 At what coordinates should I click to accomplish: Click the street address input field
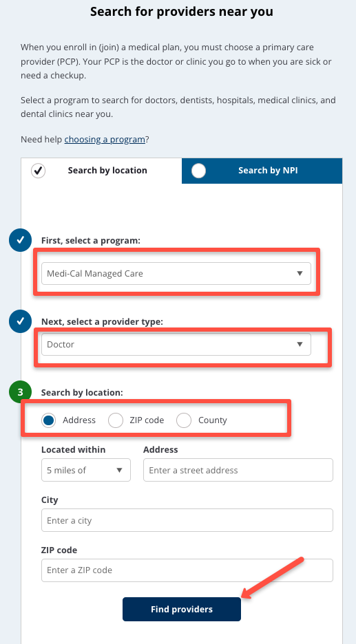click(238, 470)
